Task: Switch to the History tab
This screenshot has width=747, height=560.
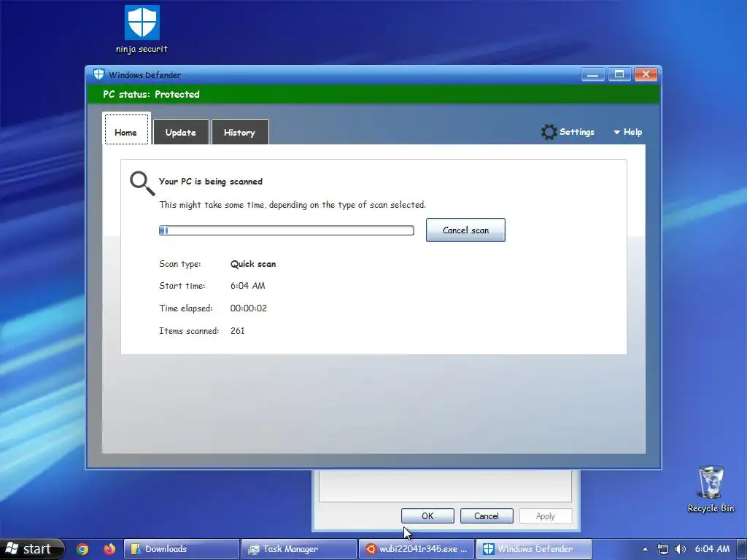Action: coord(239,132)
